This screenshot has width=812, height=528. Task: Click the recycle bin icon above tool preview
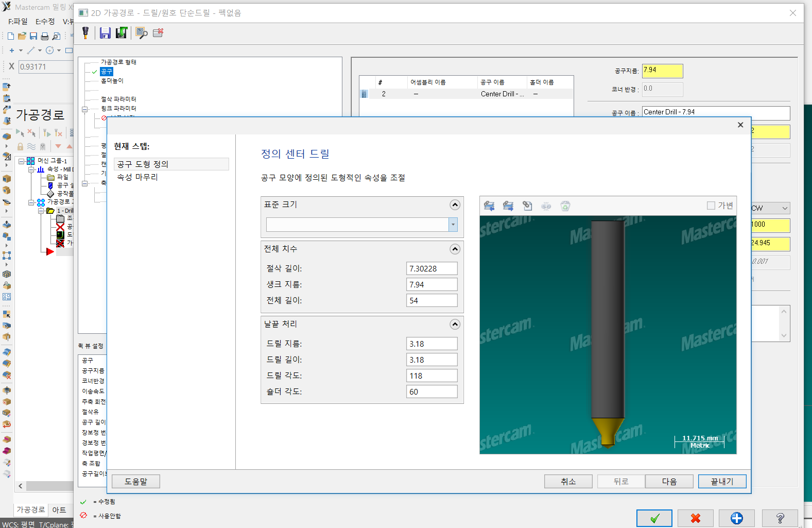click(565, 206)
